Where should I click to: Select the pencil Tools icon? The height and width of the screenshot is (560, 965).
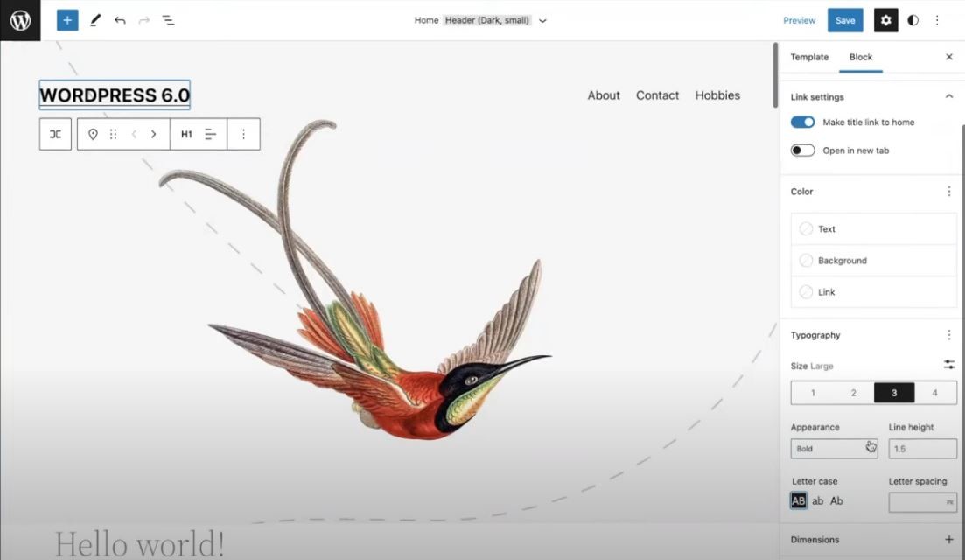[x=94, y=20]
